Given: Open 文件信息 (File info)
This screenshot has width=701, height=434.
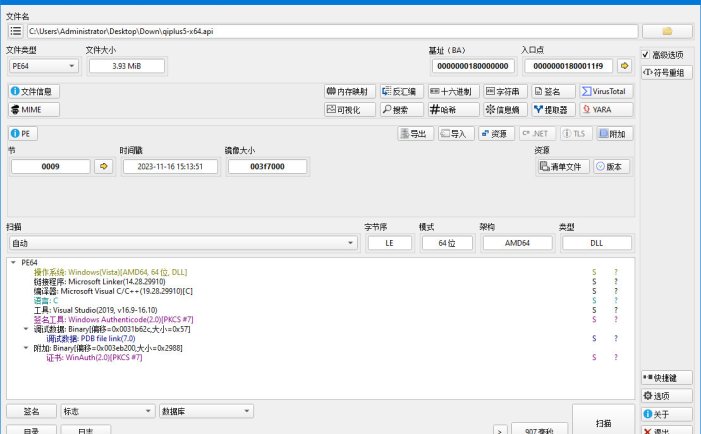Looking at the screenshot, I should click(x=34, y=91).
